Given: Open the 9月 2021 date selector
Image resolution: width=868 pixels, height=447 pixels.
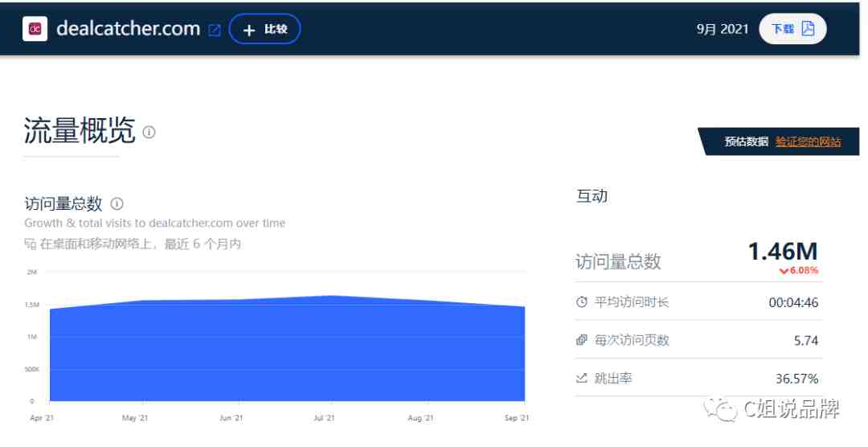Looking at the screenshot, I should coord(722,29).
